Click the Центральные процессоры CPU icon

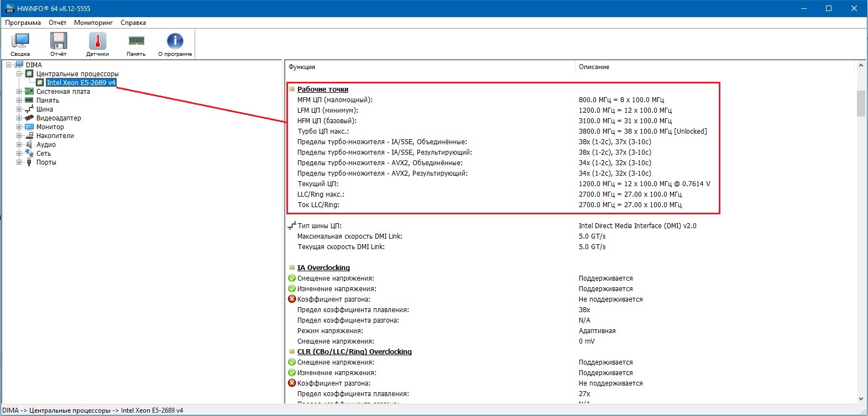29,73
